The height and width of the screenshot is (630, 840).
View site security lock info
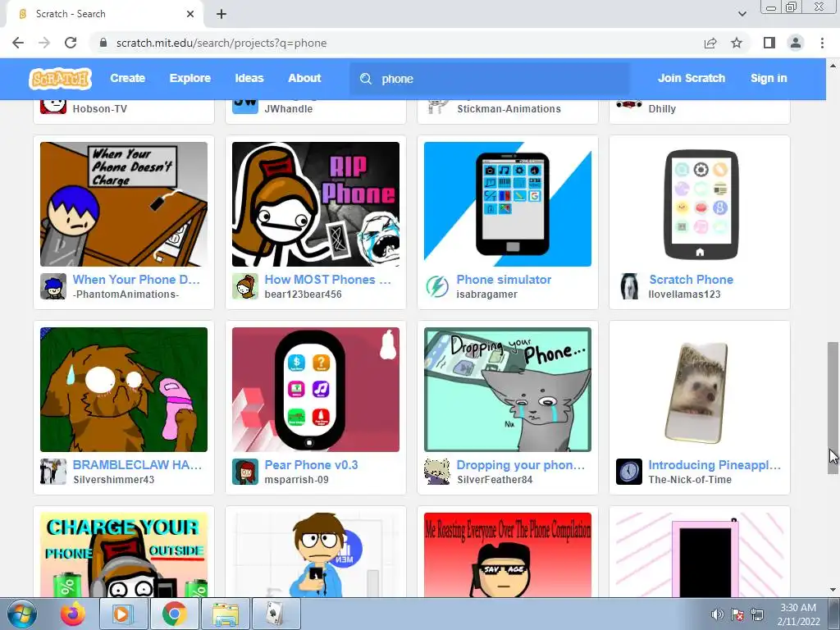click(x=103, y=43)
